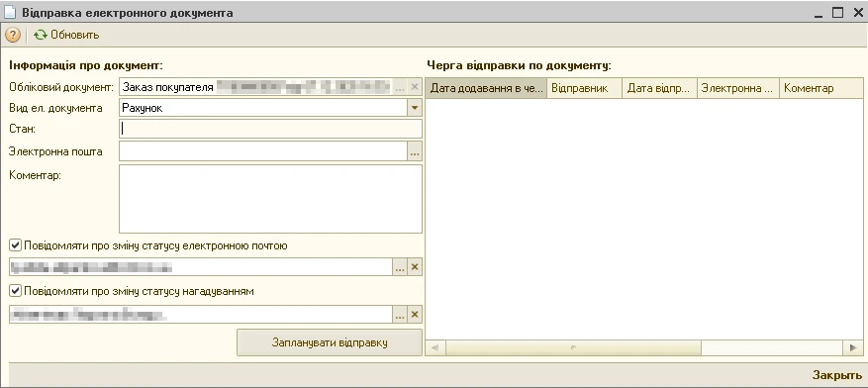Sort by Дата додавання в чергу column
The height and width of the screenshot is (388, 868).
click(486, 88)
